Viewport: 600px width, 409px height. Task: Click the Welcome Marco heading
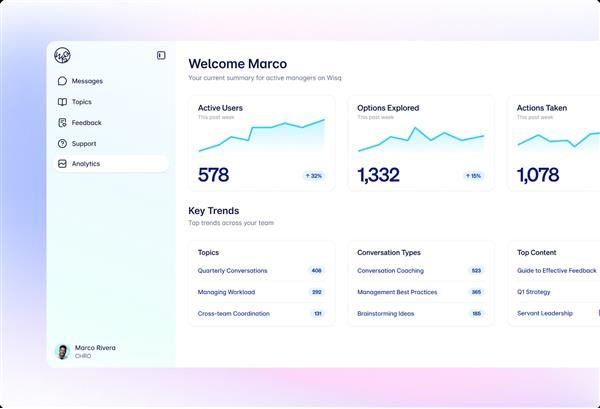click(238, 64)
